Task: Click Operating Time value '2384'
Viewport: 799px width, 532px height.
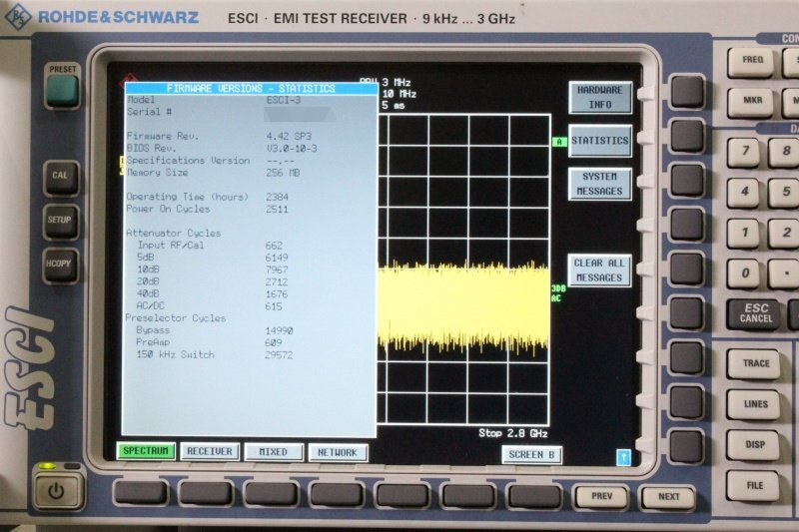Action: pyautogui.click(x=277, y=197)
